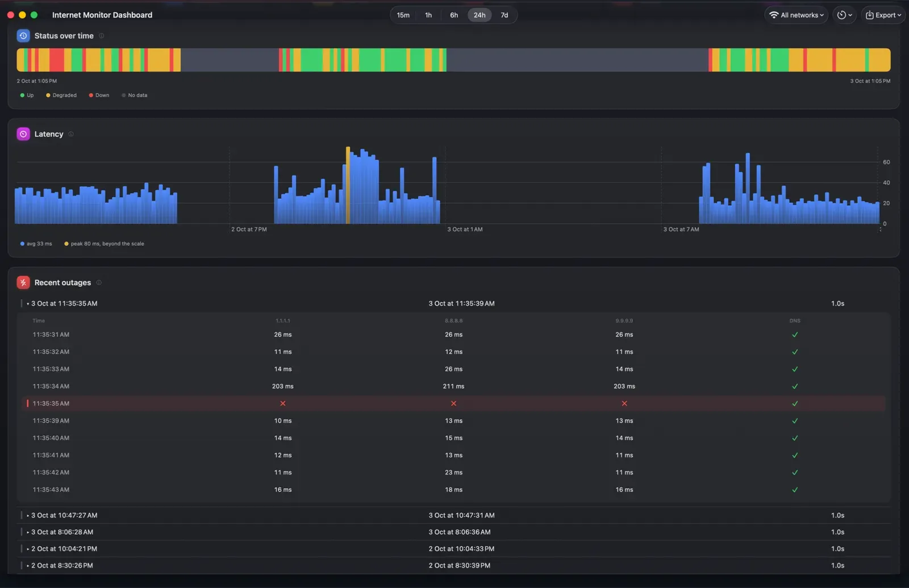
Task: Expand the 3 Oct 10:47:27 AM outage
Action: [28, 516]
